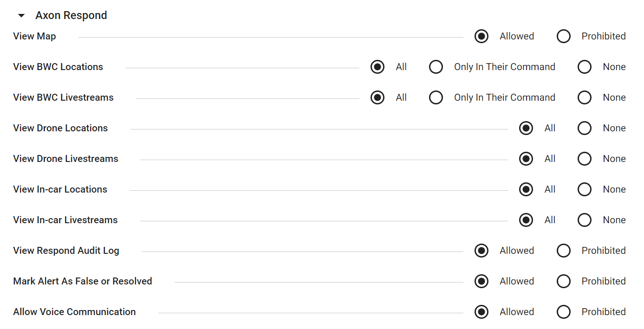Set View In-car Locations to None
The width and height of the screenshot is (644, 329).
[585, 189]
